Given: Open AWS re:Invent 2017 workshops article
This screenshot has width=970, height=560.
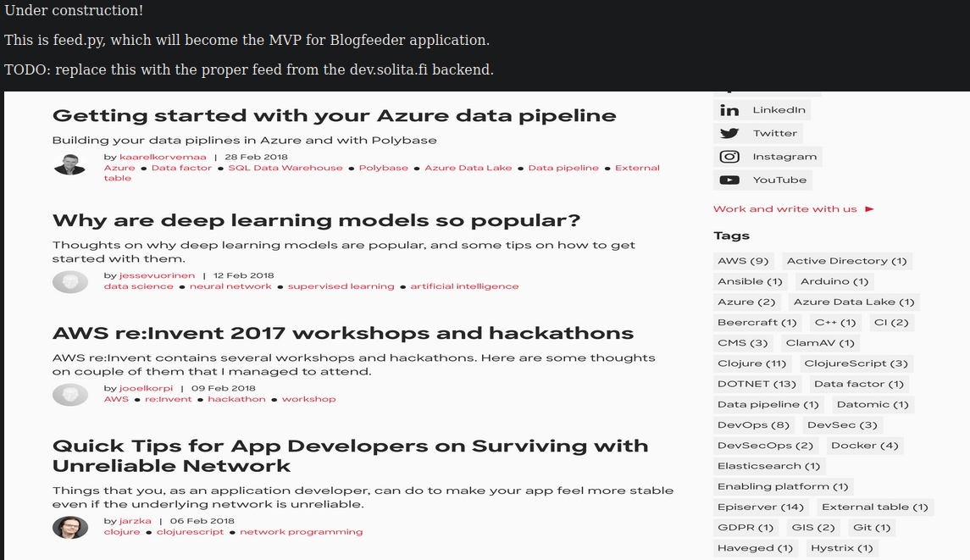Looking at the screenshot, I should click(x=342, y=334).
